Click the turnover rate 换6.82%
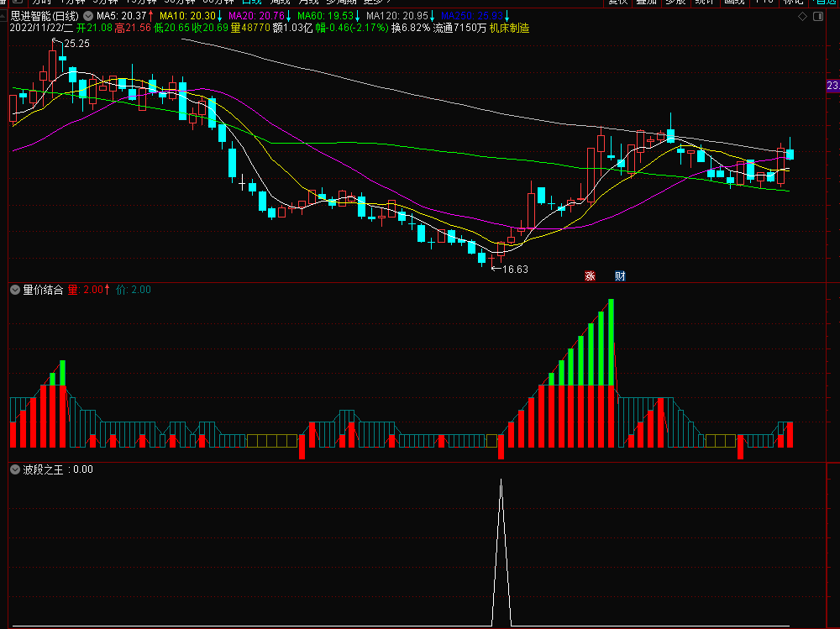This screenshot has height=629, width=840. pyautogui.click(x=411, y=28)
